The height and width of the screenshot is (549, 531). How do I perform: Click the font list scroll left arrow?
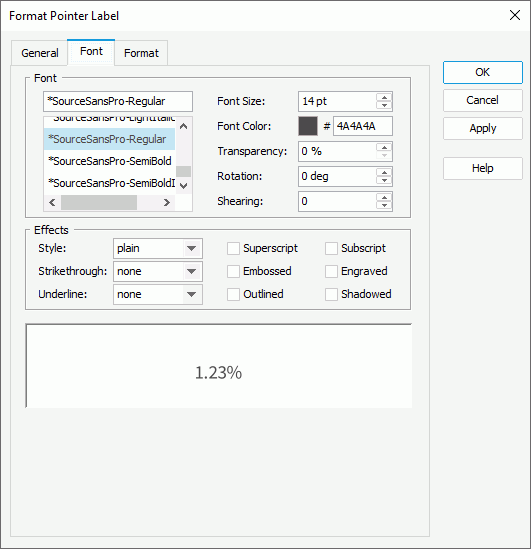[x=52, y=202]
